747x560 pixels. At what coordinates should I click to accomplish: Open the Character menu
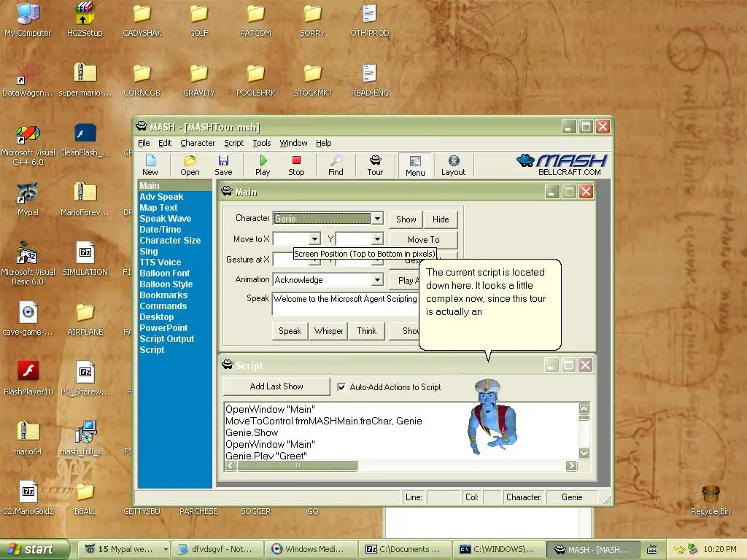pyautogui.click(x=198, y=143)
